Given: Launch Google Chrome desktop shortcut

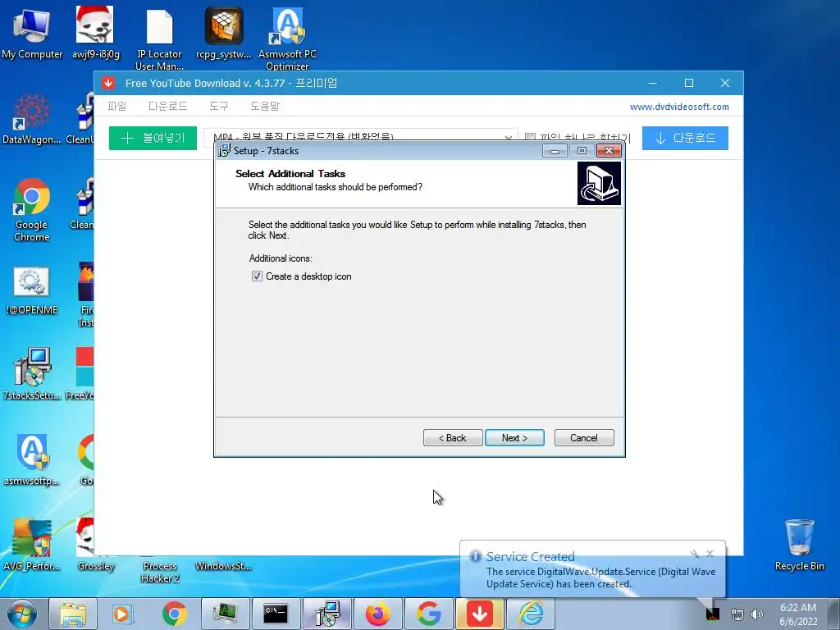Looking at the screenshot, I should pos(32,209).
